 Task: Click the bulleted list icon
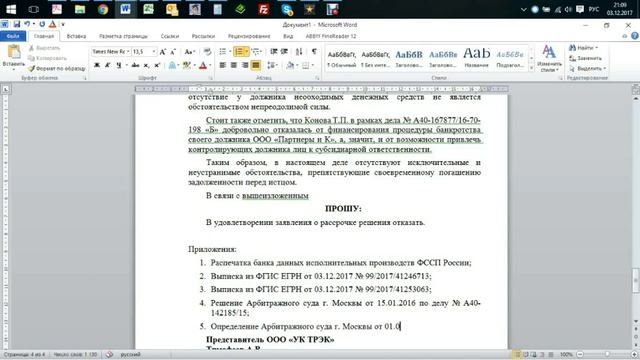coord(223,51)
